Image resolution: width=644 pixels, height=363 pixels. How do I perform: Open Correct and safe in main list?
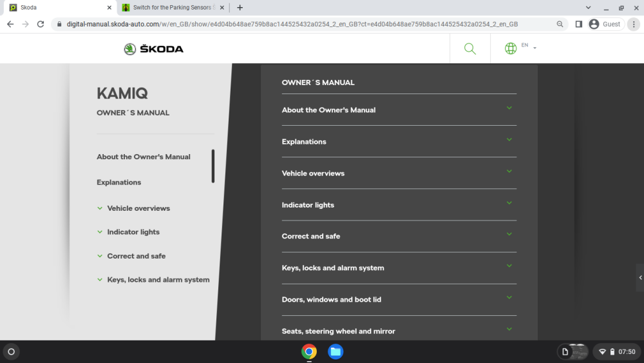pos(311,237)
